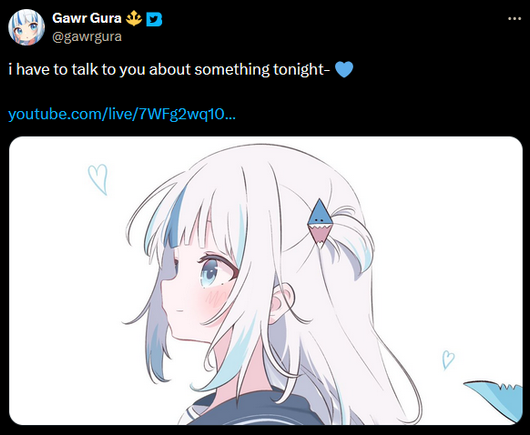Image resolution: width=530 pixels, height=435 pixels.
Task: Click the dark hoodie collar in the illustration
Action: (x=250, y=411)
